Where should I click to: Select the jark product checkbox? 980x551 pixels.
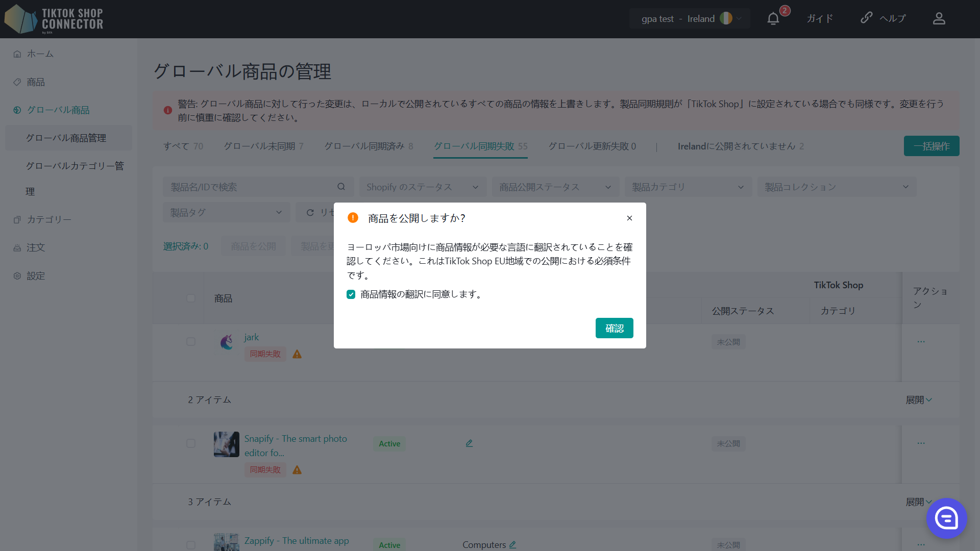click(191, 341)
